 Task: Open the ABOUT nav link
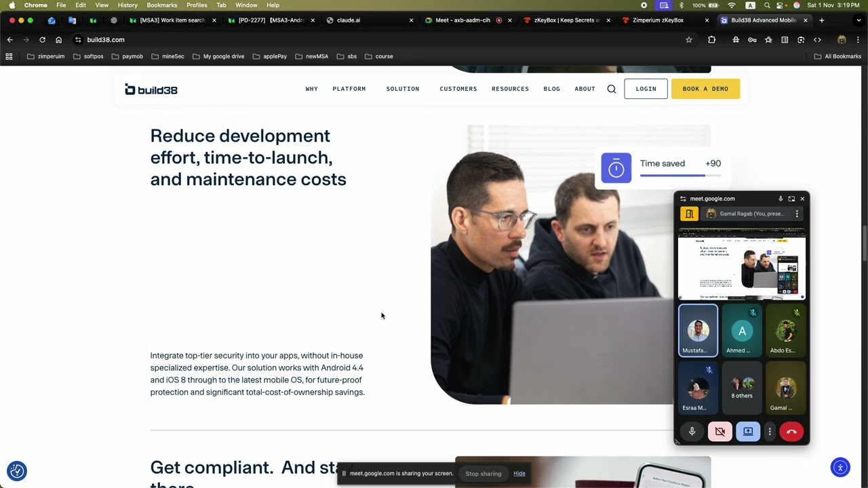(585, 89)
